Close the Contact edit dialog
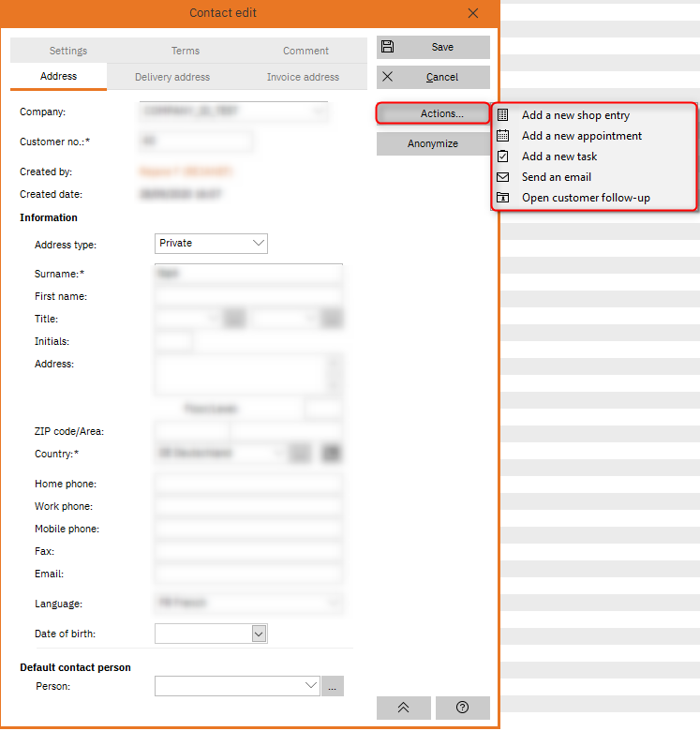 (473, 13)
